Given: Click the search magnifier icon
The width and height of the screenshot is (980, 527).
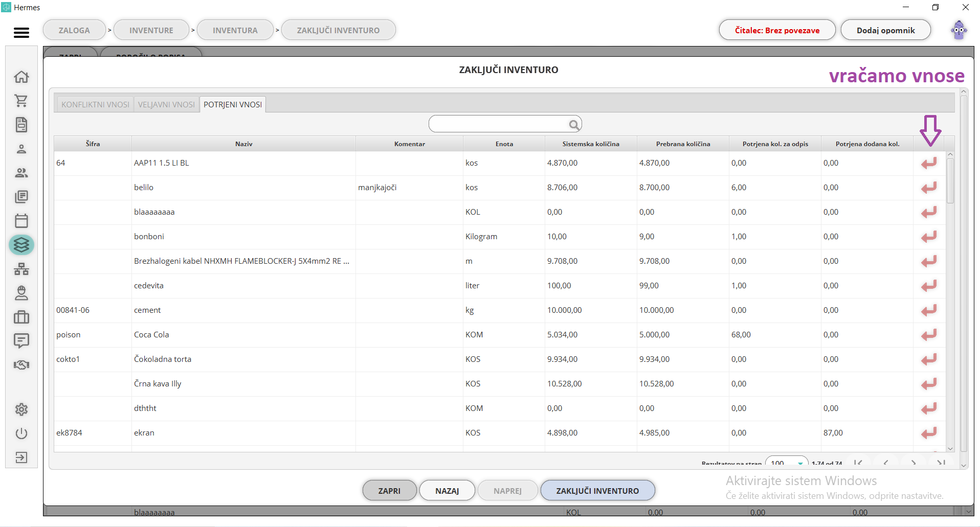Looking at the screenshot, I should [574, 125].
